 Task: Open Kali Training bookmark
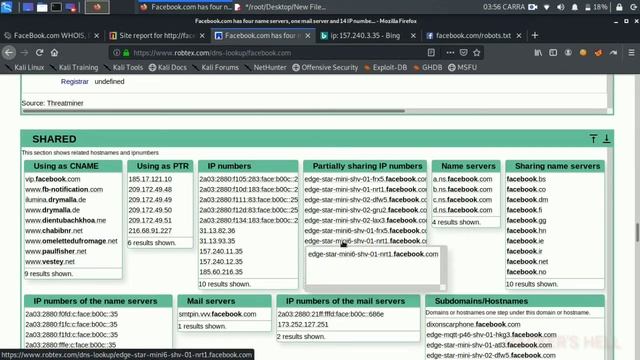coord(75,67)
